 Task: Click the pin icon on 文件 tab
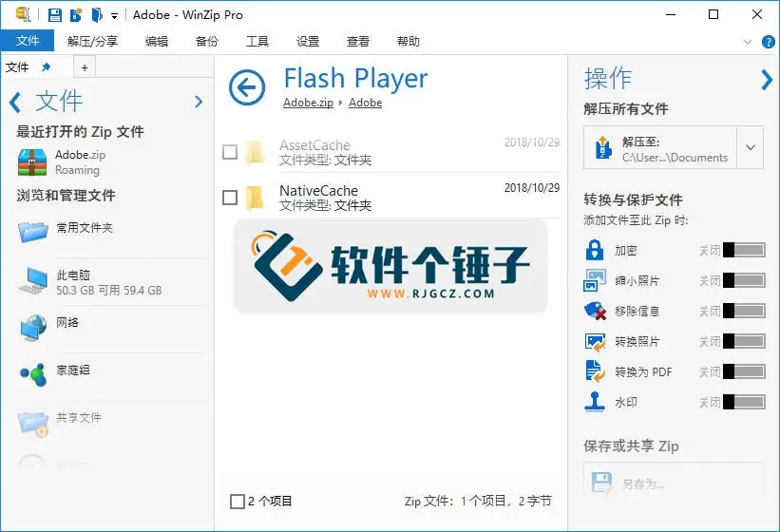(46, 66)
